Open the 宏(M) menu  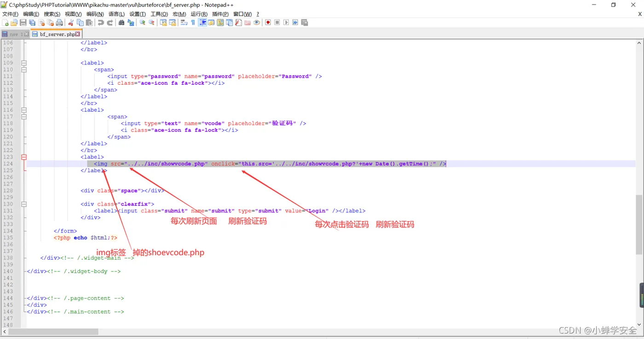pos(179,14)
